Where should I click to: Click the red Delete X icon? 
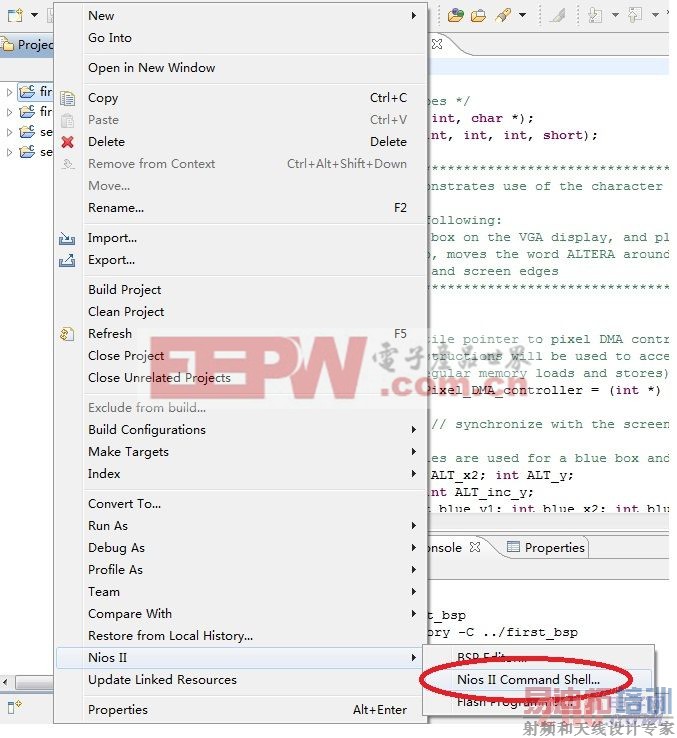tap(67, 142)
